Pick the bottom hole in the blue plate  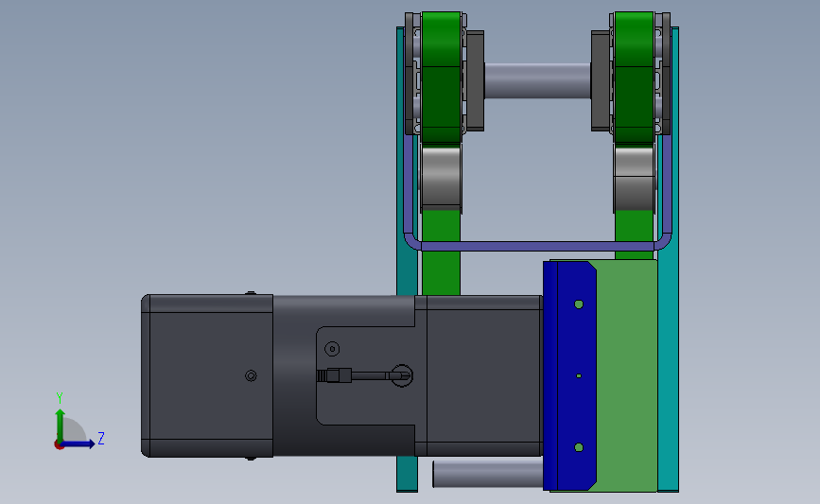[x=579, y=447]
